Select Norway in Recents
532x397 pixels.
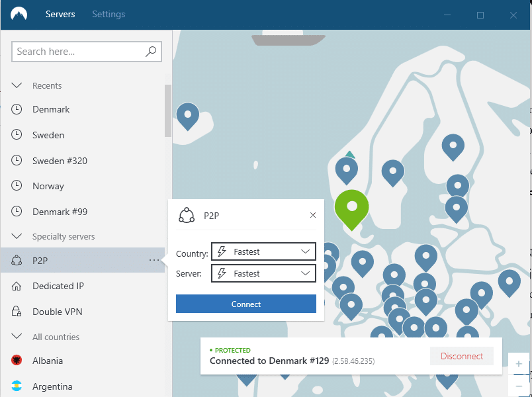pos(83,186)
